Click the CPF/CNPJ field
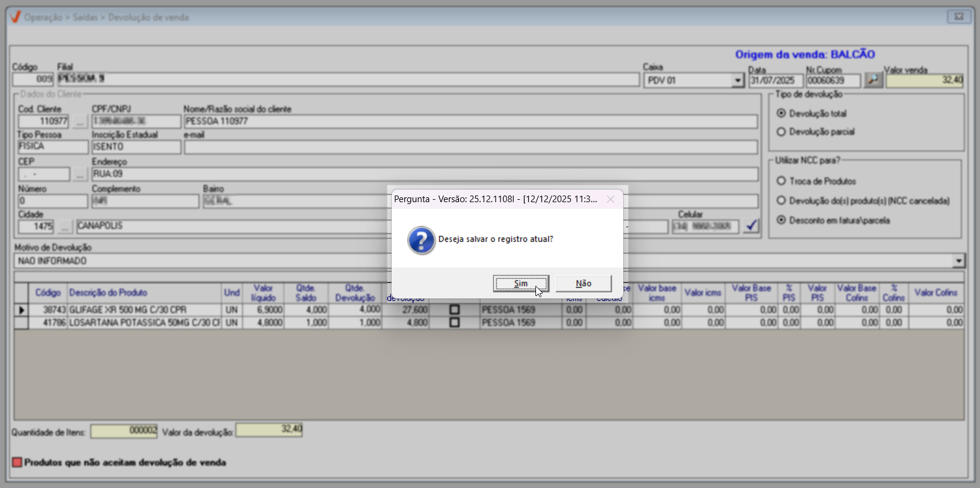 coord(136,122)
